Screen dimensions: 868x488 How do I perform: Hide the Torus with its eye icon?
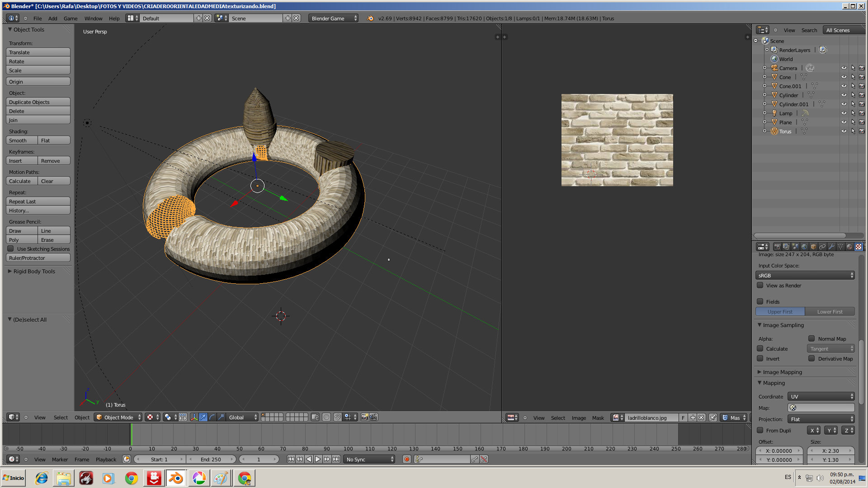click(844, 131)
